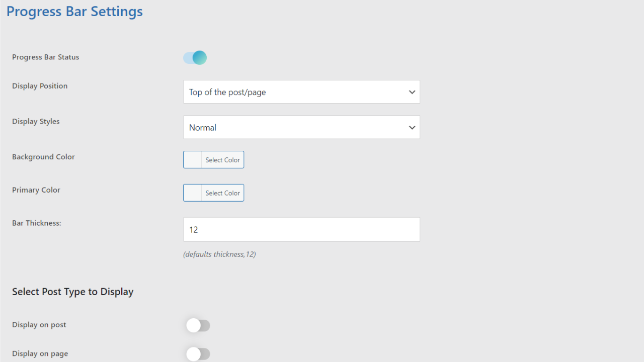This screenshot has width=644, height=362.
Task: Click the chevron arrow in Display Styles
Action: [x=412, y=128]
